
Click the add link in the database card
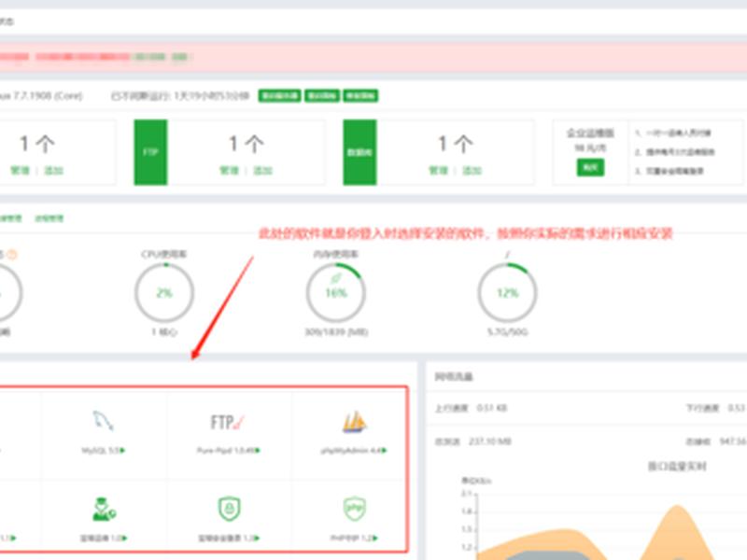tap(472, 171)
